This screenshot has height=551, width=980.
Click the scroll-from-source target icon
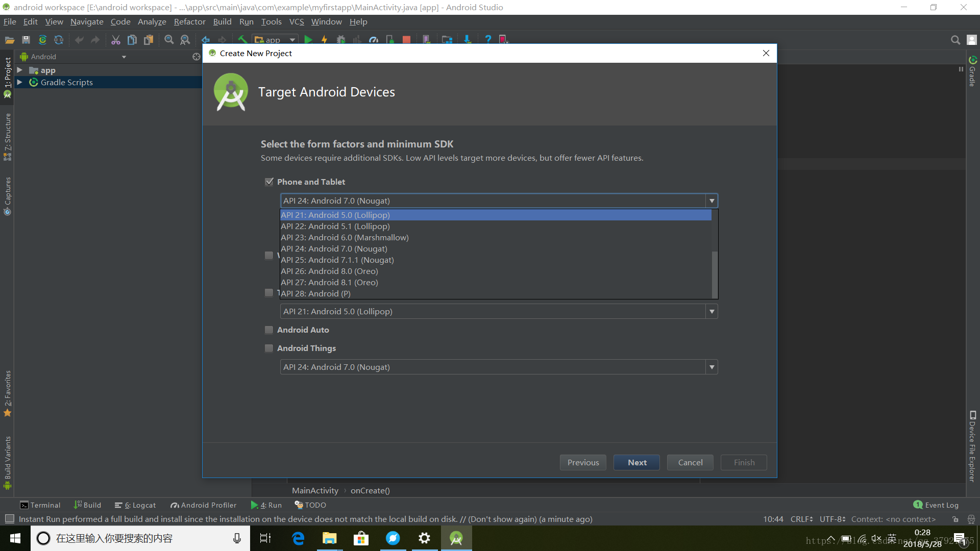point(196,57)
